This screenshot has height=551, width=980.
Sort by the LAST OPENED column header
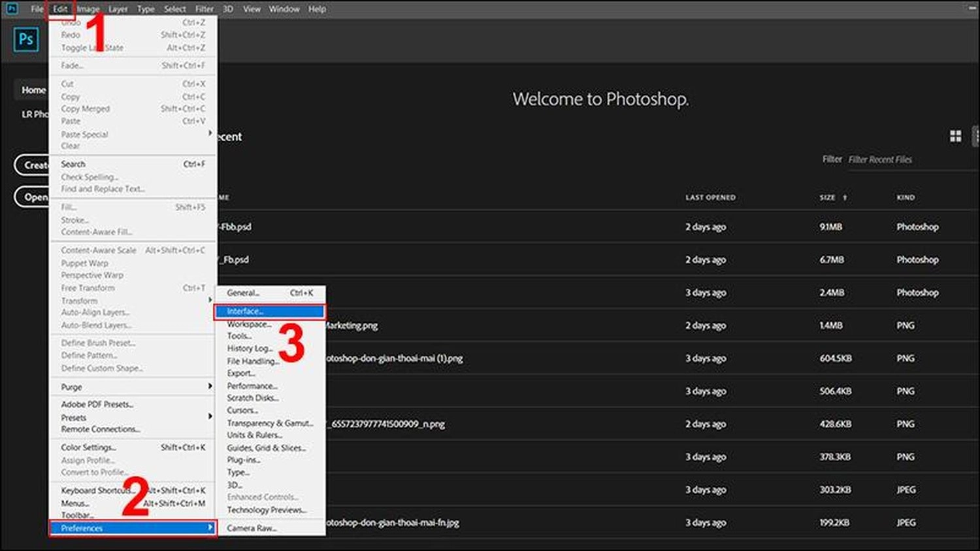(710, 197)
